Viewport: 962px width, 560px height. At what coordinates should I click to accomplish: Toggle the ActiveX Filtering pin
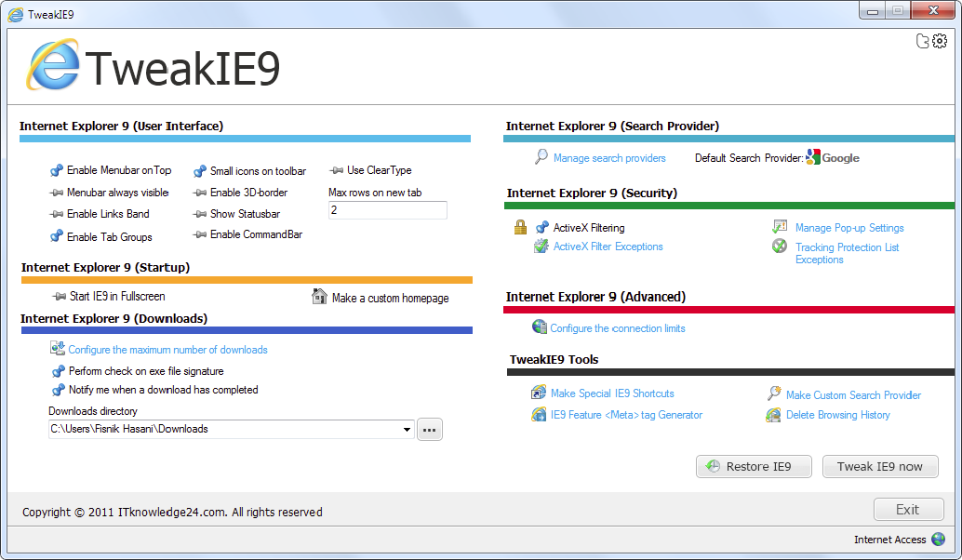[541, 228]
